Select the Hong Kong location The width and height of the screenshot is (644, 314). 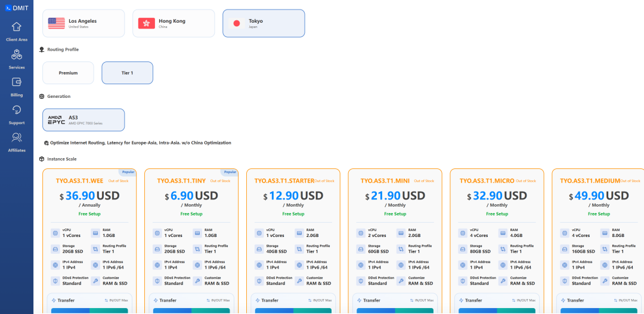click(174, 23)
